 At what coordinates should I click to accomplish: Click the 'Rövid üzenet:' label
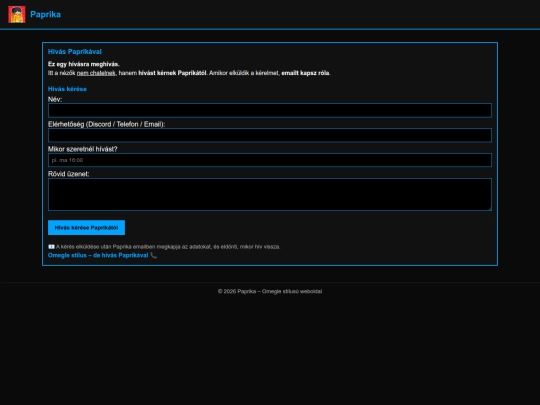69,174
